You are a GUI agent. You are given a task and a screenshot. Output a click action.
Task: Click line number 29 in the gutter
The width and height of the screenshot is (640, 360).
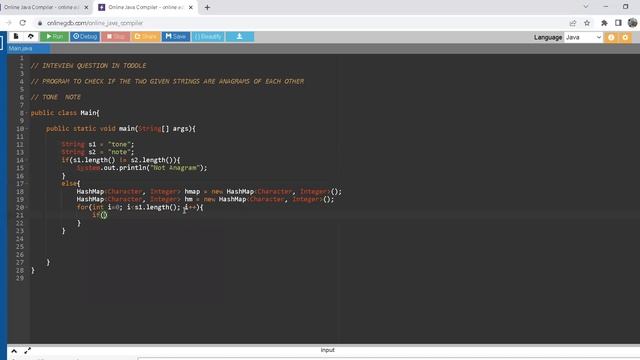pyautogui.click(x=20, y=278)
